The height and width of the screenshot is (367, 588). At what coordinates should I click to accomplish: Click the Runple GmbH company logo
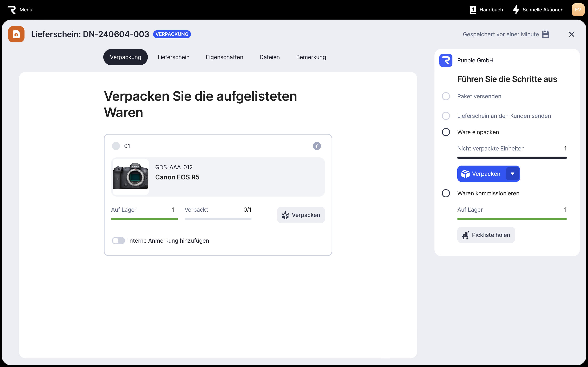tap(446, 60)
